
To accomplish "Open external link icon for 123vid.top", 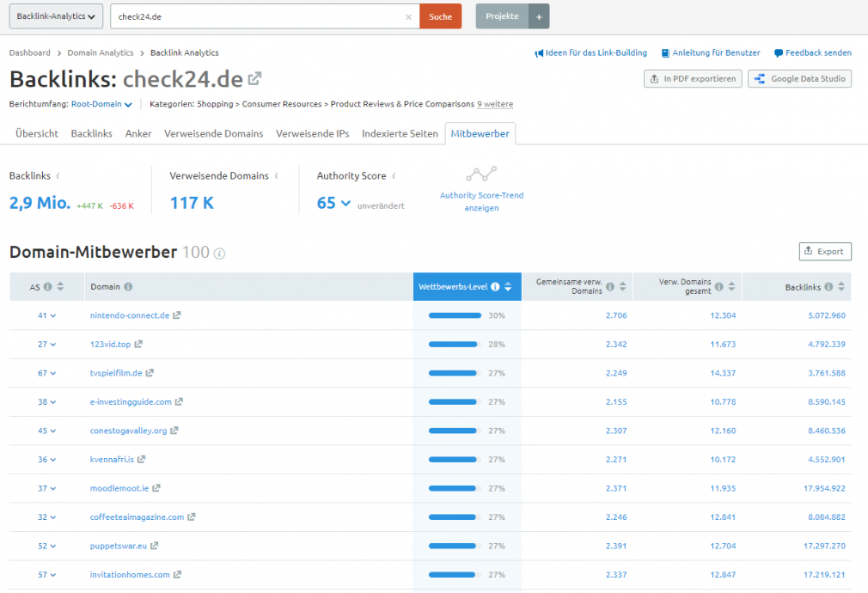I will 138,344.
